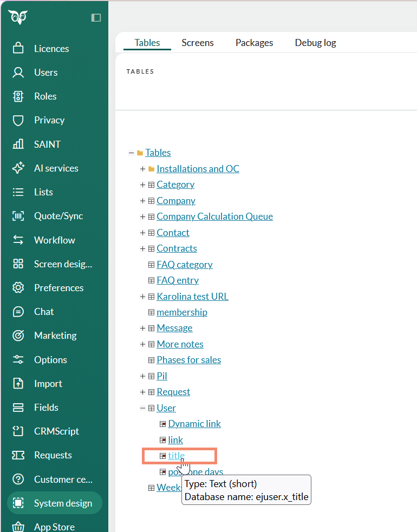417x532 pixels.
Task: Open the Company Calculation Queue table link
Action: pyautogui.click(x=214, y=216)
